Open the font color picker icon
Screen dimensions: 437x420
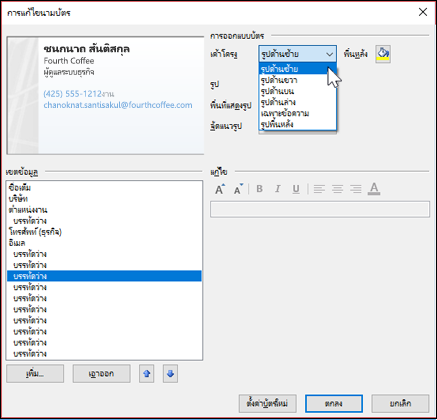click(374, 189)
